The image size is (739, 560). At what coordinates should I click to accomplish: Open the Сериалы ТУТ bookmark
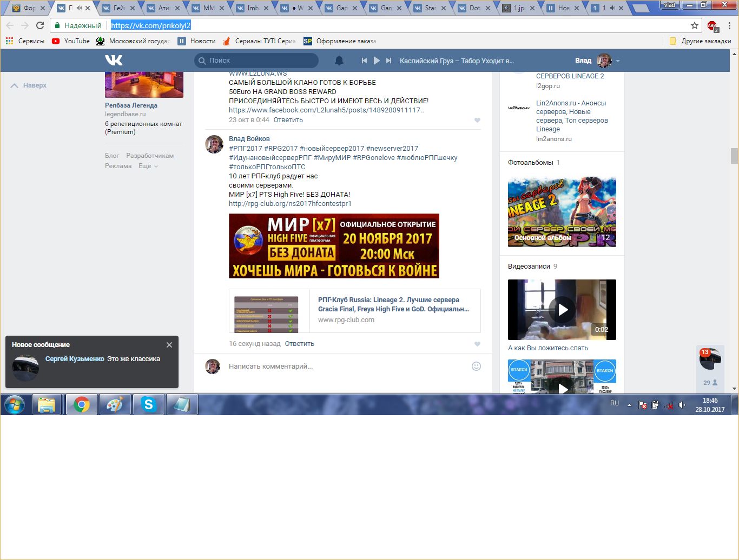(x=259, y=41)
